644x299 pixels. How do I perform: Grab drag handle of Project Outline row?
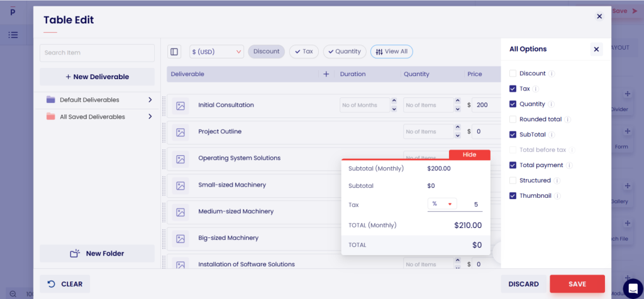pos(164,133)
